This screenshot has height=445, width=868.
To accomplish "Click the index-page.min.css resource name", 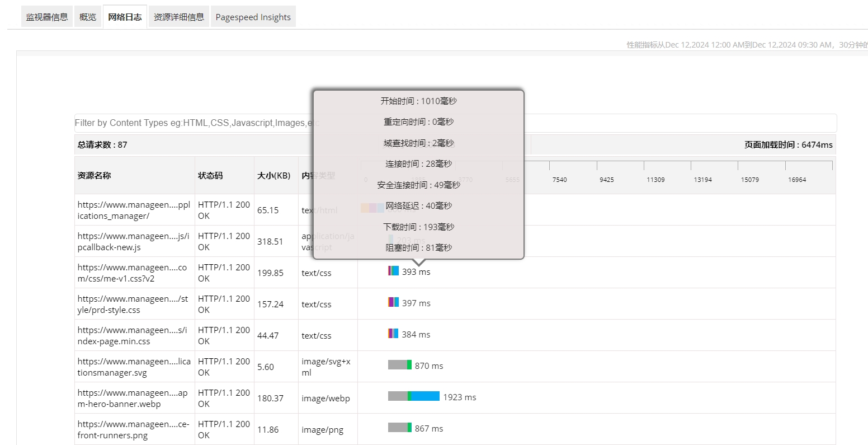I will 133,335.
